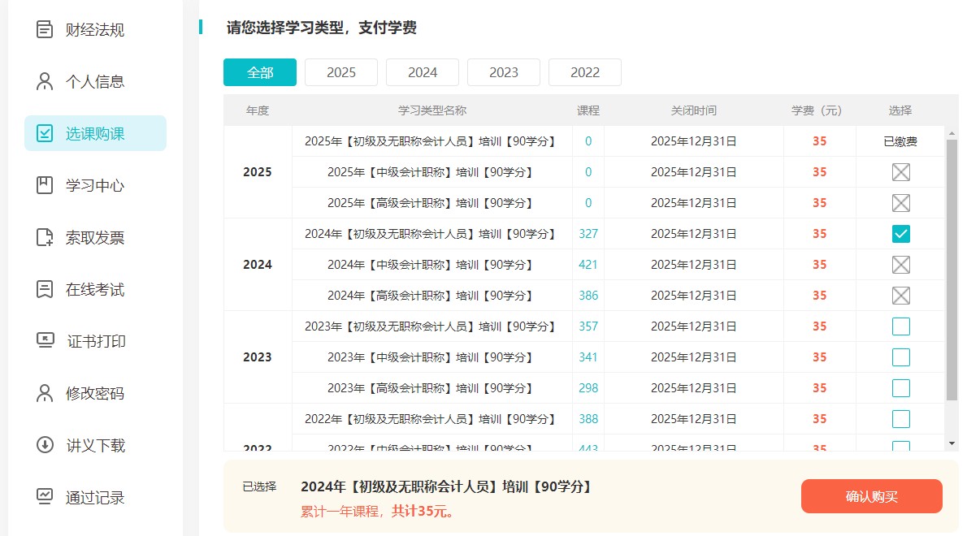980x536 pixels.
Task: Click the 学习中心 book icon
Action: pyautogui.click(x=45, y=186)
